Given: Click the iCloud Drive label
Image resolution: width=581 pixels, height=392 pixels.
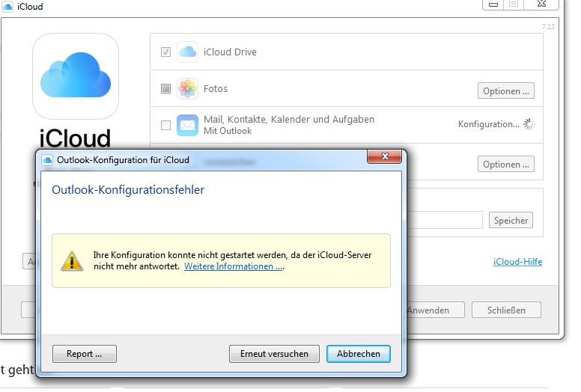Looking at the screenshot, I should pyautogui.click(x=230, y=52).
